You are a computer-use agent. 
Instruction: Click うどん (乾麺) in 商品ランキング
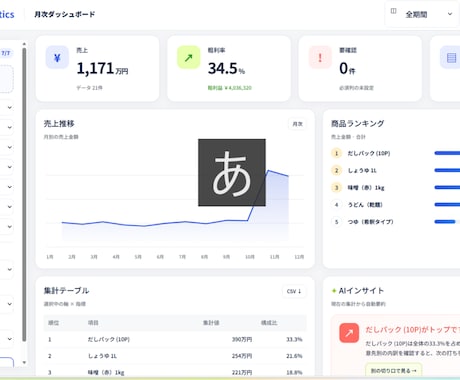tap(365, 205)
